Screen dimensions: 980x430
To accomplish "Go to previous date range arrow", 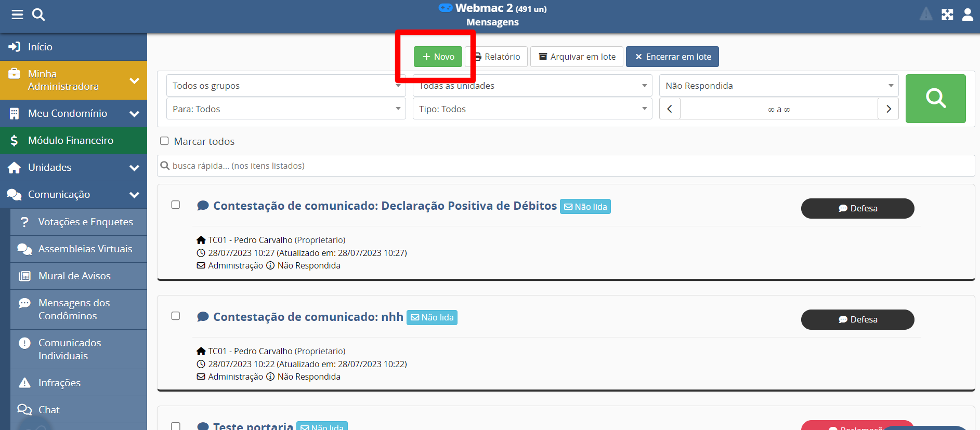I will 670,109.
